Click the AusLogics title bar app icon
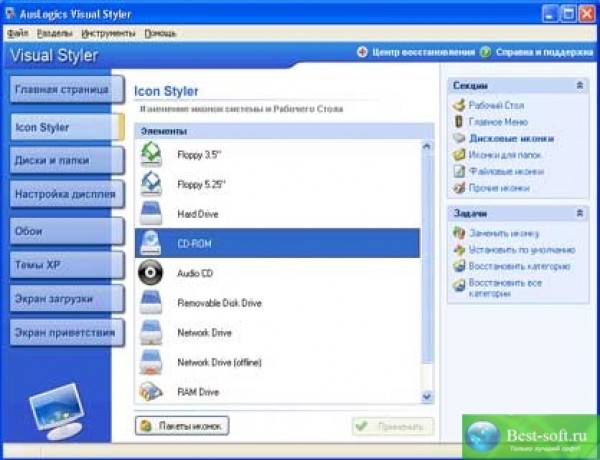Screen dimensions: 600x460 point(11,14)
